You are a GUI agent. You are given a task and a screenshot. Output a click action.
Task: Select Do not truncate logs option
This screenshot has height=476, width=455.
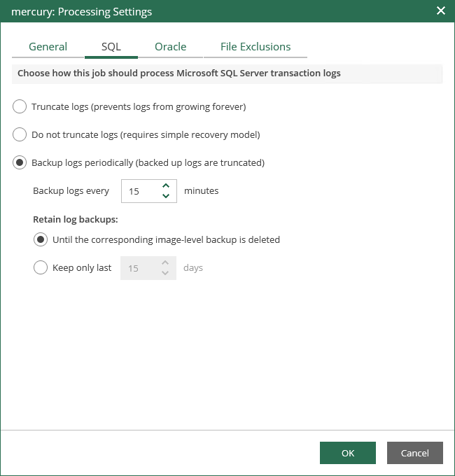coord(20,134)
